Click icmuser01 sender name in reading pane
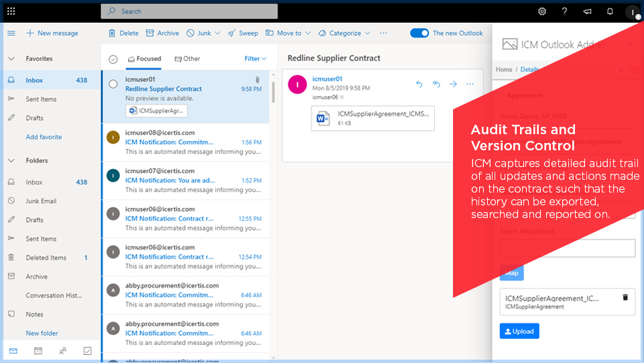 point(327,79)
